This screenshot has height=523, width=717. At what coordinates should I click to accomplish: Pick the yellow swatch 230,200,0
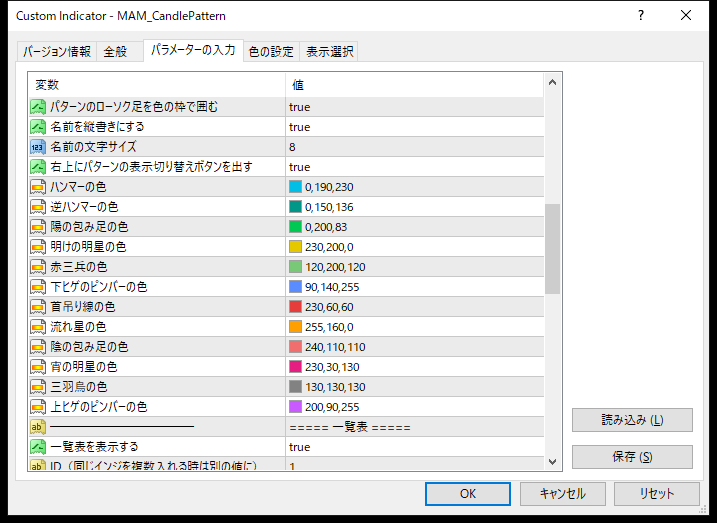click(295, 247)
